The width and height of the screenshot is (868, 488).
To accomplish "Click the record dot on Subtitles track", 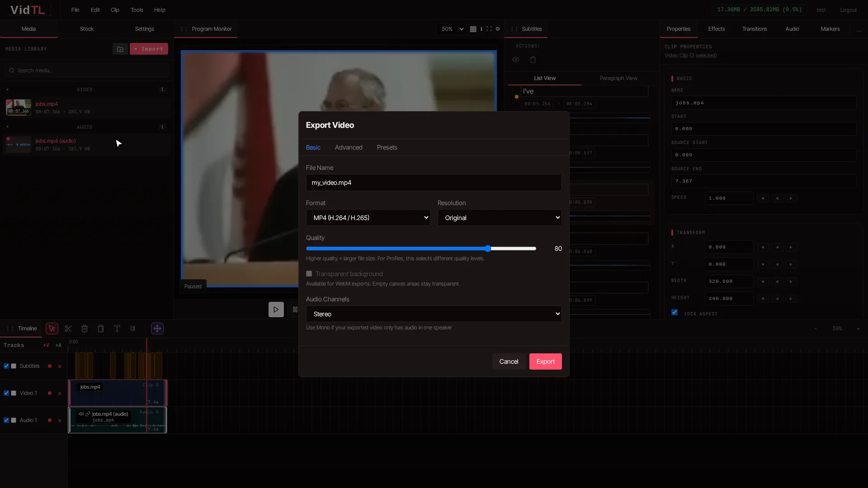I will coord(50,366).
